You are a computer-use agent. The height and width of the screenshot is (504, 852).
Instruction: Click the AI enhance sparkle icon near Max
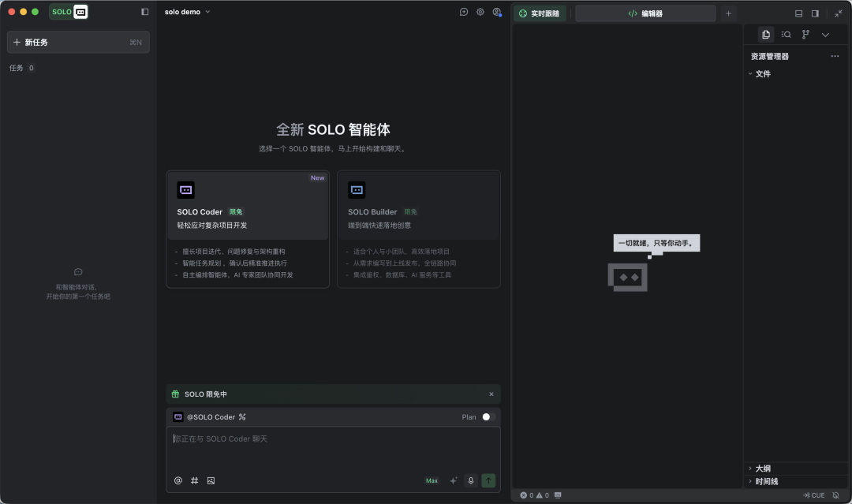click(454, 480)
